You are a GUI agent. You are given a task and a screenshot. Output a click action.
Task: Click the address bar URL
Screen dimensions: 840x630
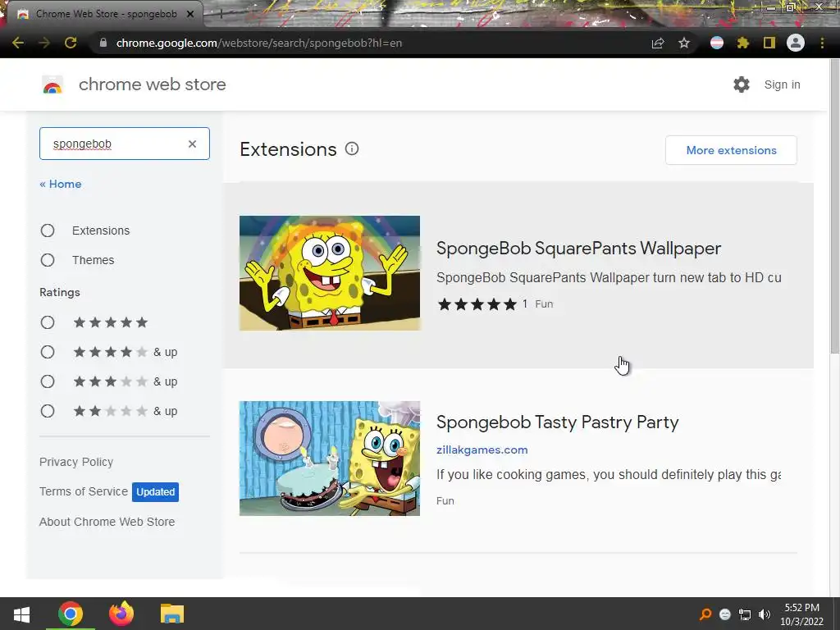(x=258, y=43)
